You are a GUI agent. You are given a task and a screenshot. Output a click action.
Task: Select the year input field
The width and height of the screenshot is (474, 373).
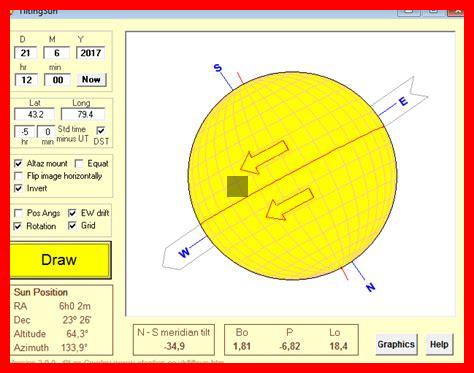point(90,53)
